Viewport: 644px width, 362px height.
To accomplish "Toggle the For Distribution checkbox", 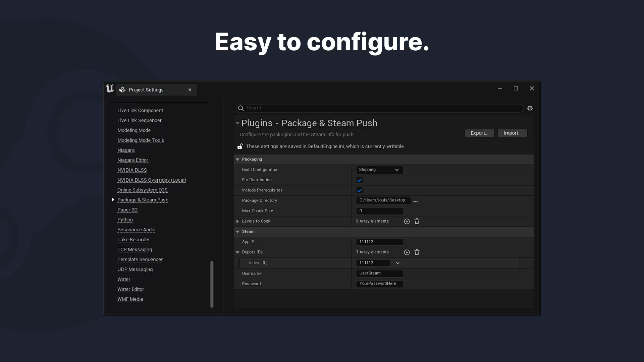I will click(360, 180).
